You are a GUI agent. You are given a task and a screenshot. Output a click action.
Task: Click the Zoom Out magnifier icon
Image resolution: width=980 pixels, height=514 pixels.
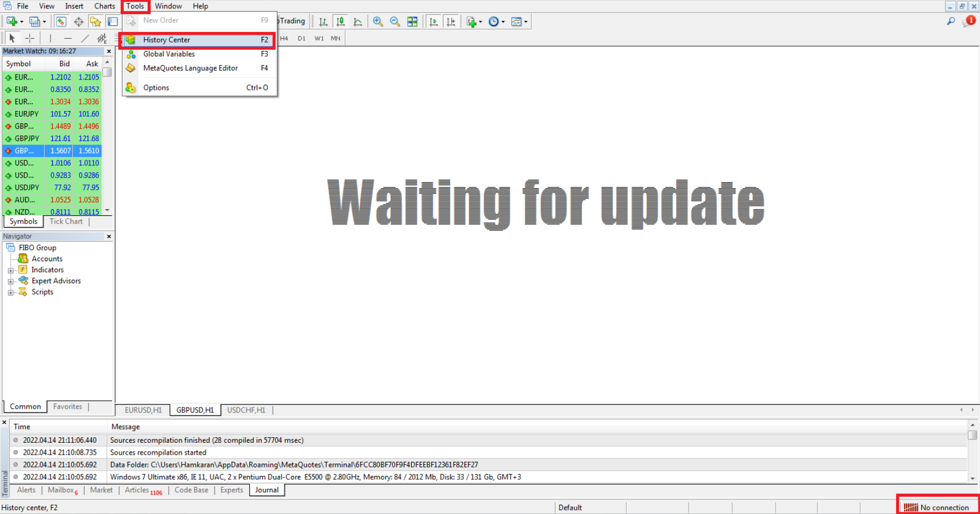coord(395,21)
